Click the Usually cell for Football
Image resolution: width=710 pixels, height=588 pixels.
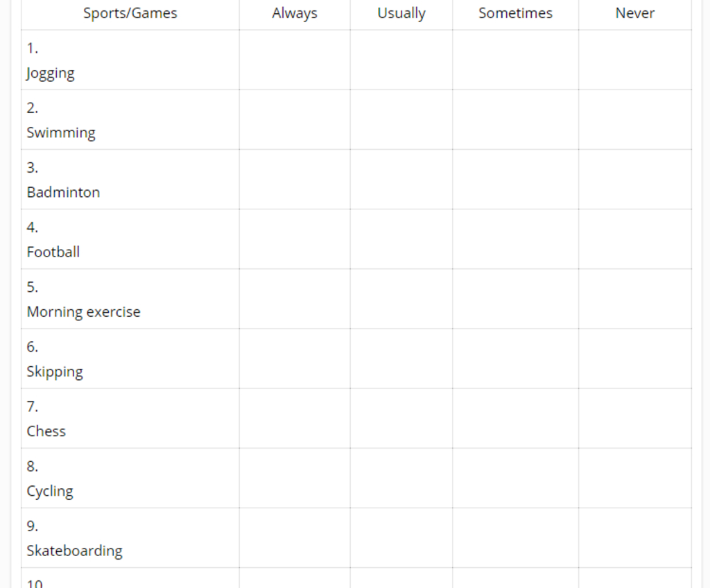pos(401,239)
